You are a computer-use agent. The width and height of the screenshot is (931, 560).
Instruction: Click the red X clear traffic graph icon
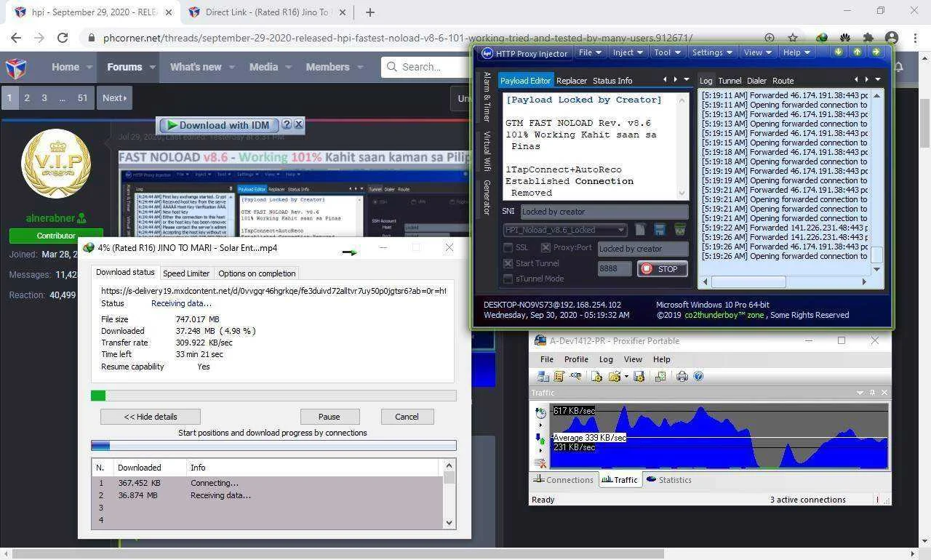tap(540, 463)
